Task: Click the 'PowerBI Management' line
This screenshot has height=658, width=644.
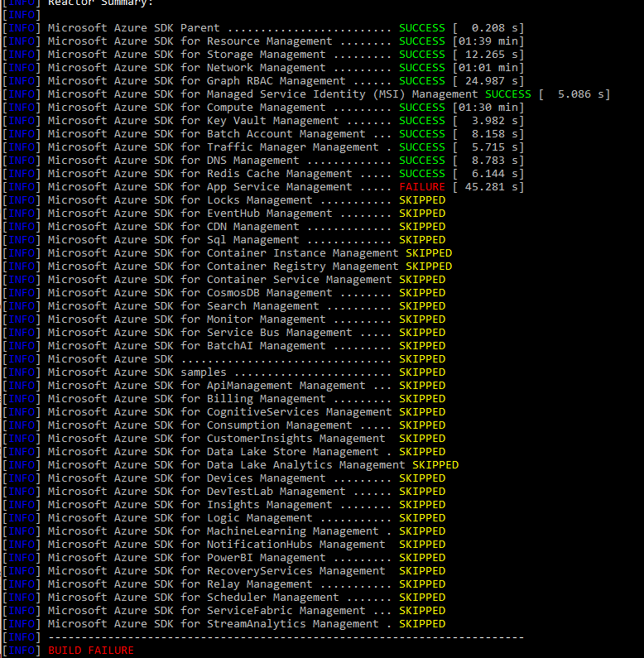Action: [224, 558]
